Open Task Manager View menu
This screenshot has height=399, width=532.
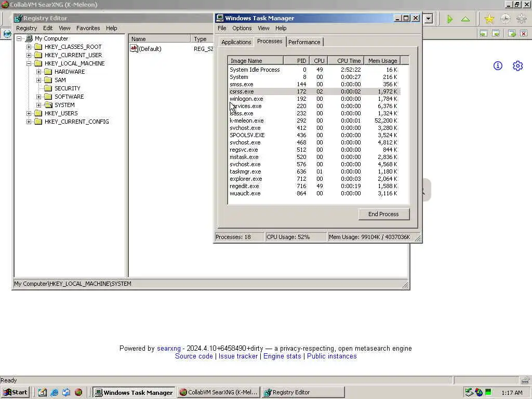(263, 28)
